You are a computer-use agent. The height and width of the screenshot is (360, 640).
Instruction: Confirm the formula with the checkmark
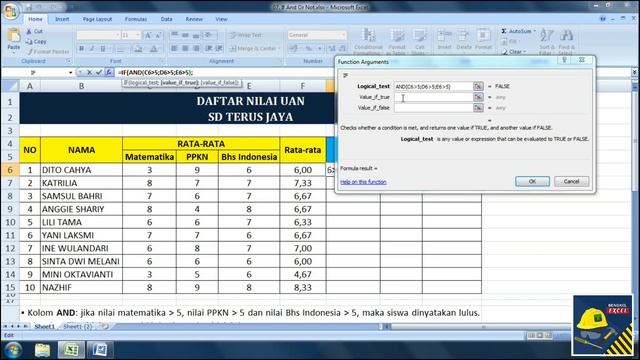98,72
